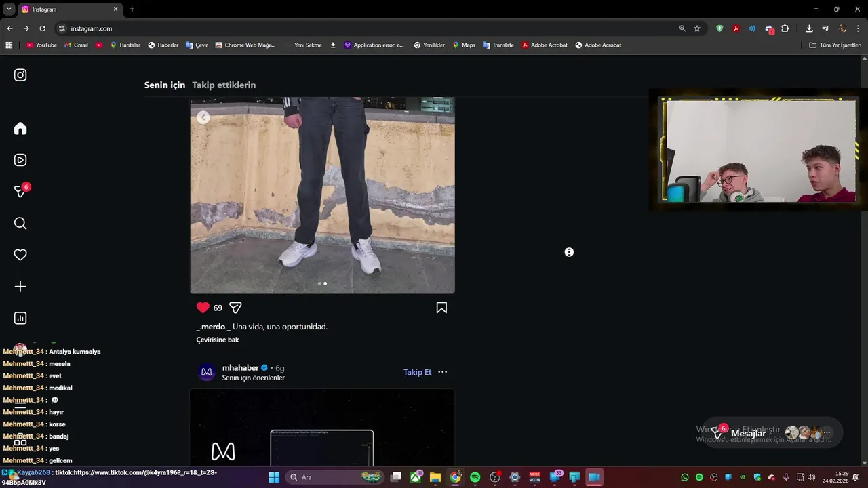The image size is (868, 488).
Task: Open the mhahaber username link
Action: point(241,368)
